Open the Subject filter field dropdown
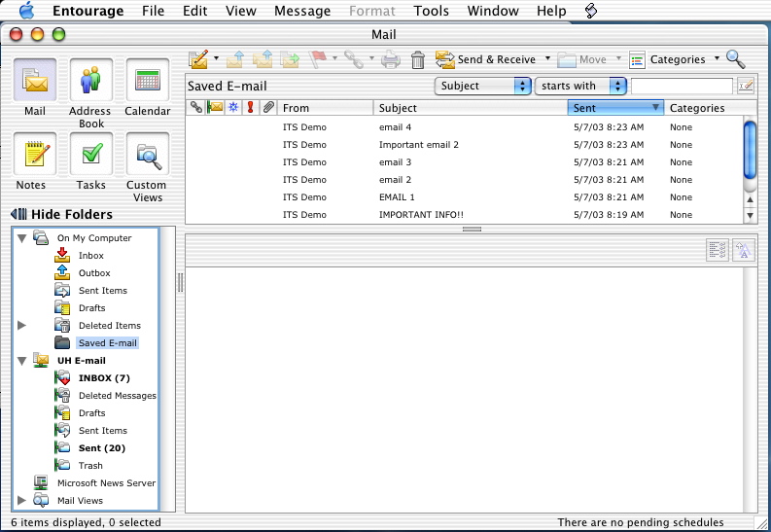 click(x=483, y=86)
